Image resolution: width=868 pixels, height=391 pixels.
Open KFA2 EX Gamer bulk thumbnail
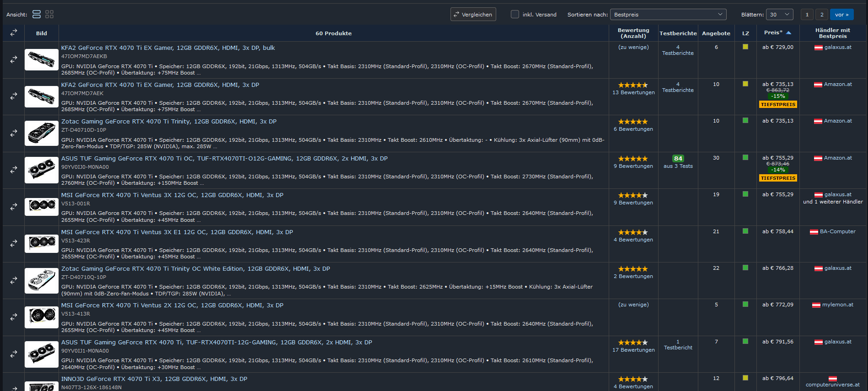41,59
